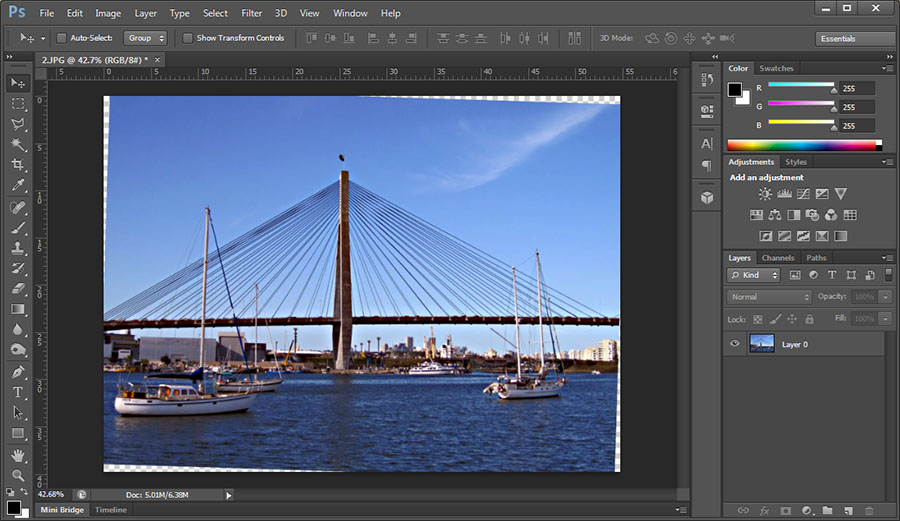Select the Eyedropper tool
The width and height of the screenshot is (900, 521).
click(18, 186)
